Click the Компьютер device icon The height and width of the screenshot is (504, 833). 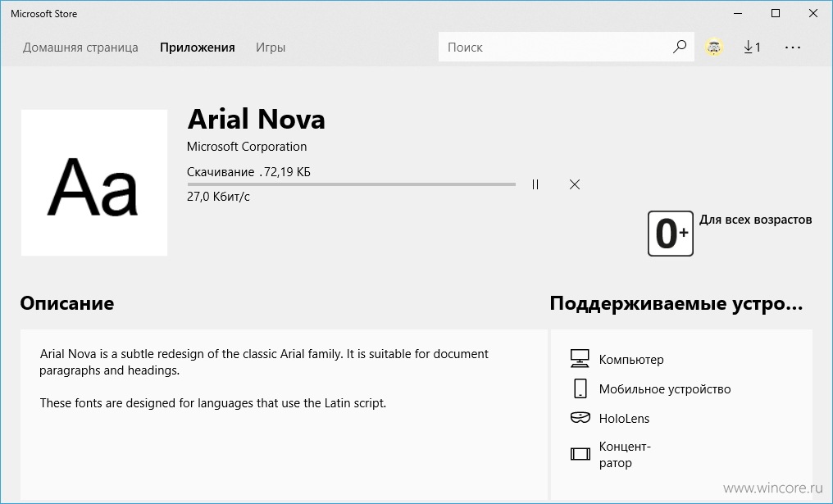click(x=580, y=358)
